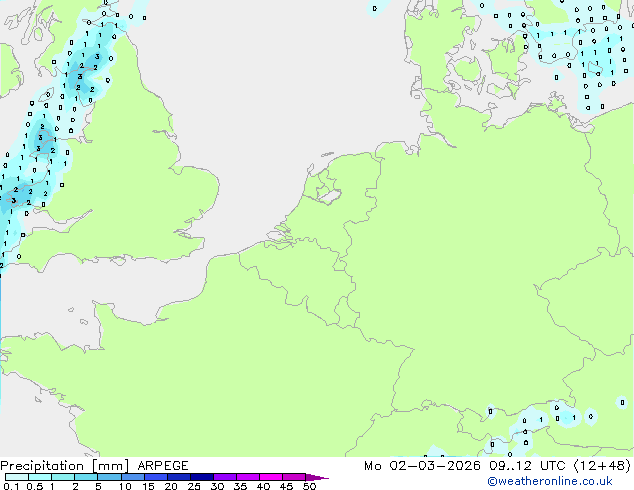Screen dimensions: 634x490
Task: Click the purple arrow tip above 50 mm
Action: point(317,477)
